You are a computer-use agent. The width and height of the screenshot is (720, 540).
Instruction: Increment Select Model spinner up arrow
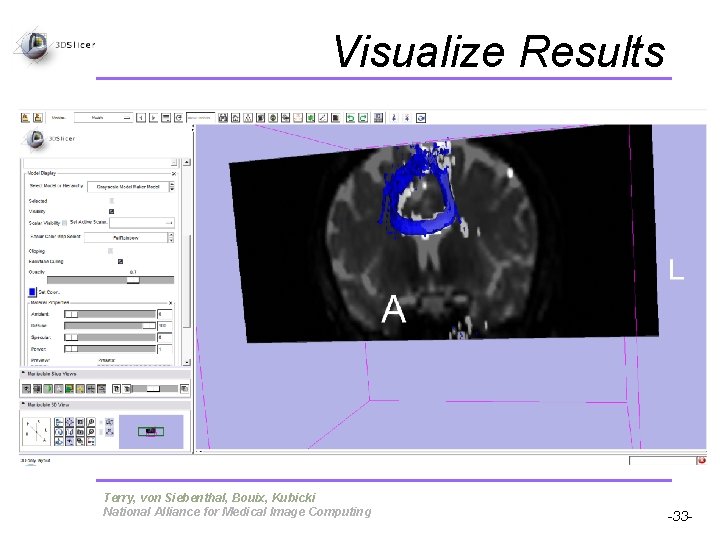coord(172,184)
